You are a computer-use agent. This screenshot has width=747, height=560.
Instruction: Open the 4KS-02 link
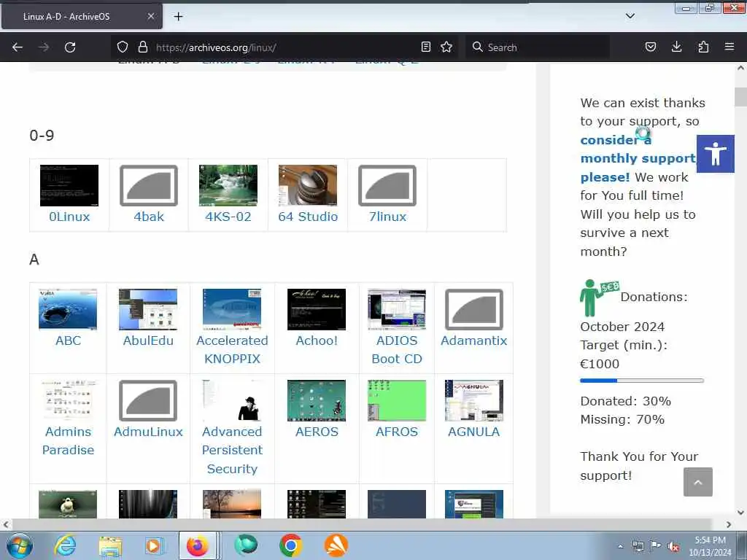click(228, 217)
